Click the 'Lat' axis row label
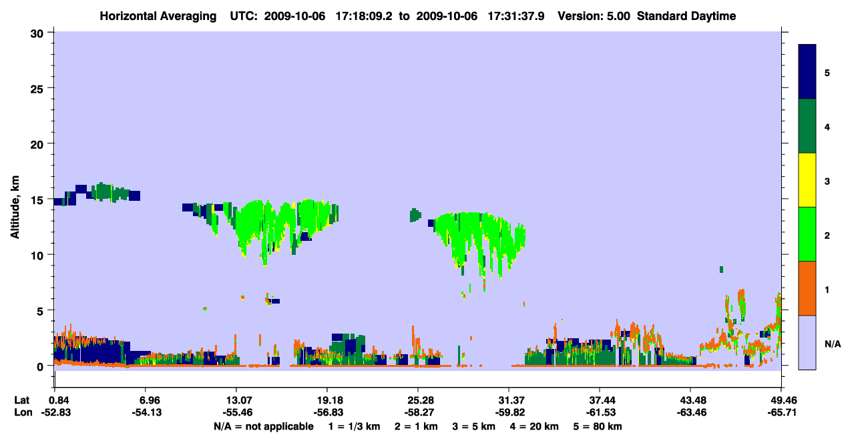 21,400
